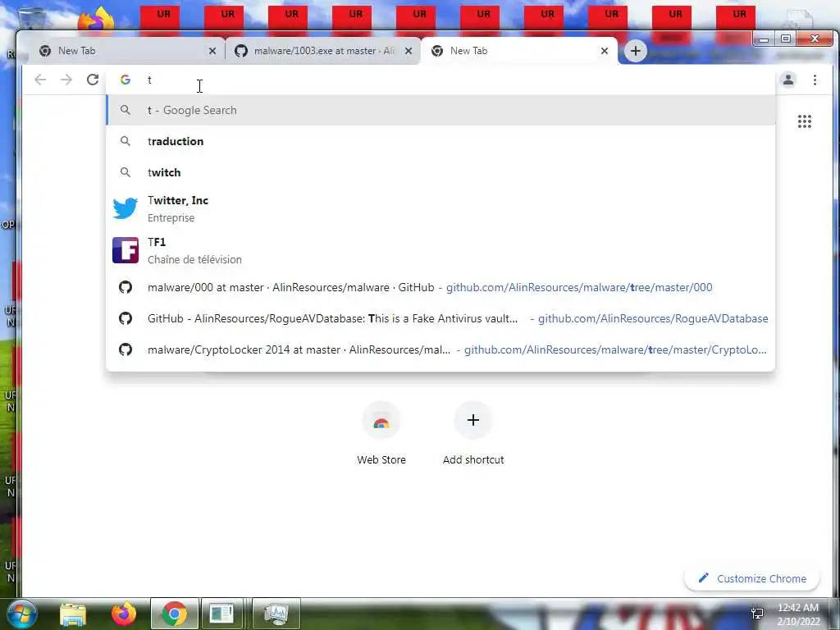Image resolution: width=840 pixels, height=630 pixels.
Task: Click the taskbar clock showing 12:42 AM
Action: 798,608
